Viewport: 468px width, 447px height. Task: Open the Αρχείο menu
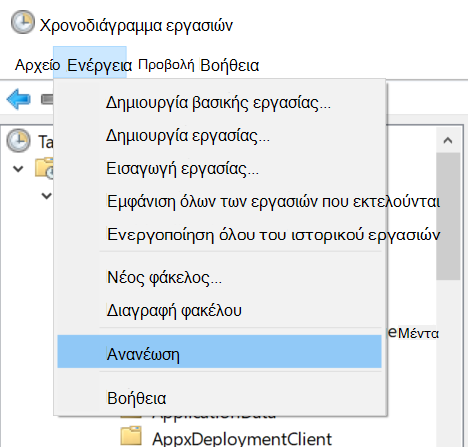[37, 65]
